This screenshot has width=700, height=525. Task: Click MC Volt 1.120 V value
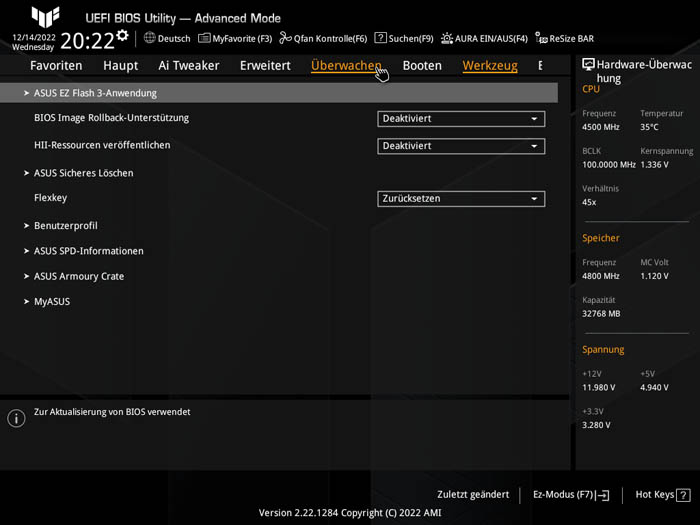(x=654, y=276)
